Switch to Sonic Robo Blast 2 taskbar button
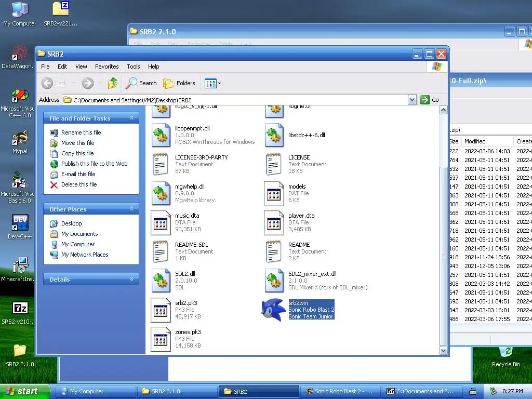This screenshot has height=399, width=532. click(341, 392)
